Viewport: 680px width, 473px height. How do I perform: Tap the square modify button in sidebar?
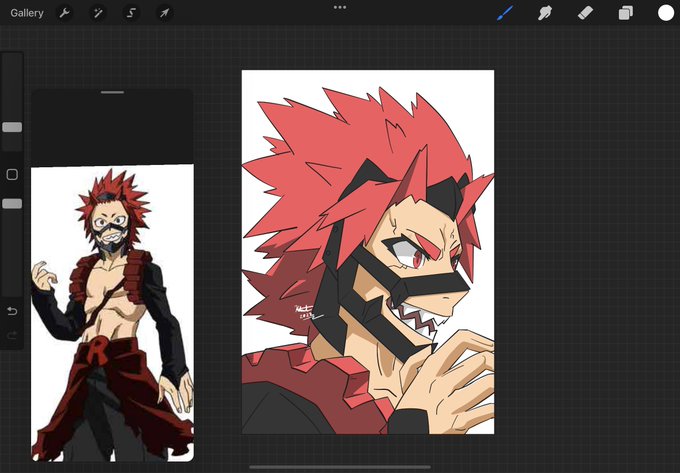[x=12, y=175]
